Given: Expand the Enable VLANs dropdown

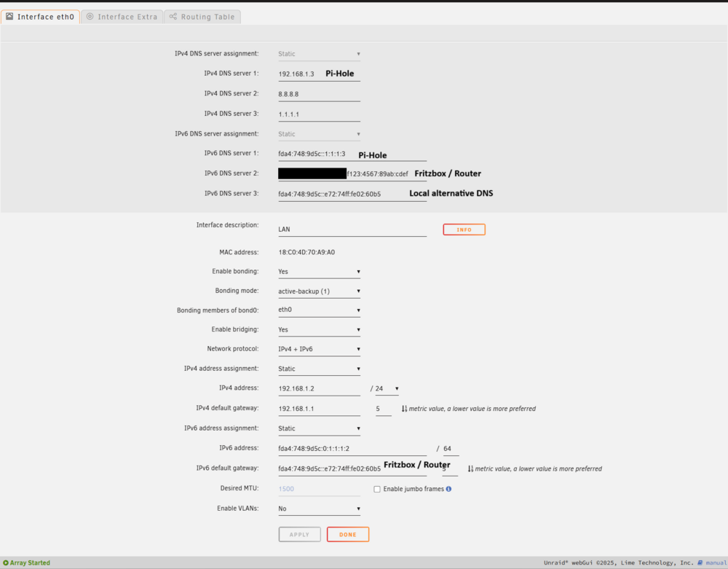Looking at the screenshot, I should click(x=319, y=509).
